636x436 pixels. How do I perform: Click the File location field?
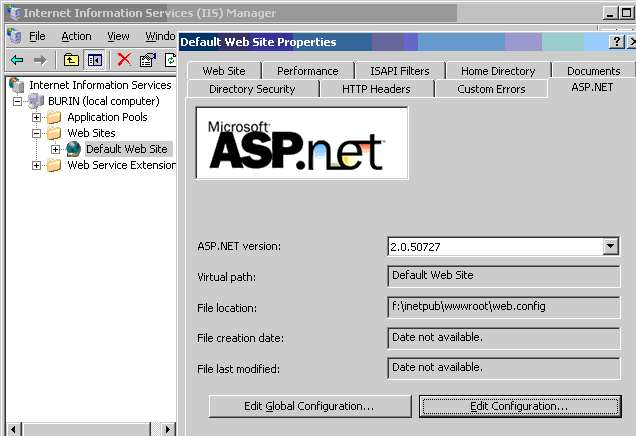click(504, 307)
